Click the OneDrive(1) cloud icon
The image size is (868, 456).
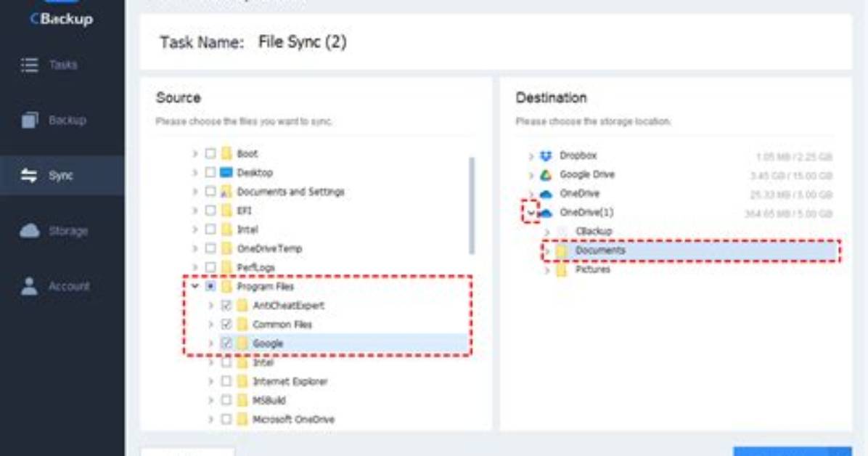point(546,213)
